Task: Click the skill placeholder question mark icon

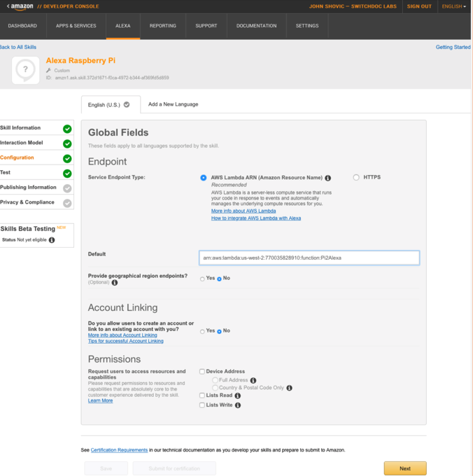Action: (26, 70)
